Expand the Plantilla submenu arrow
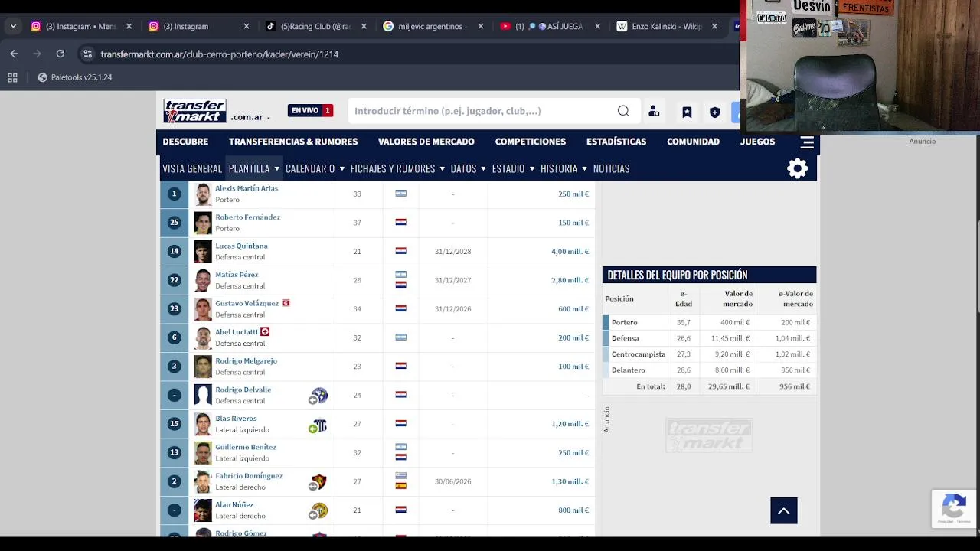The height and width of the screenshot is (551, 980). point(276,168)
